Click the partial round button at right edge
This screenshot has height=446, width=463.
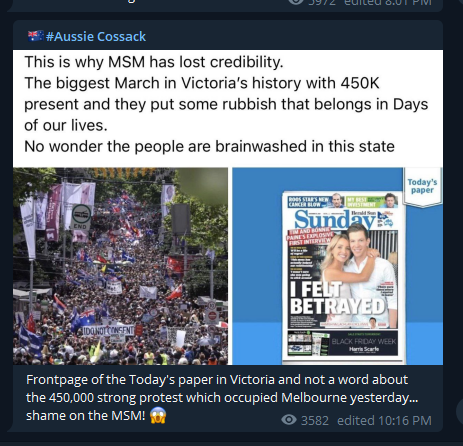tap(460, 411)
